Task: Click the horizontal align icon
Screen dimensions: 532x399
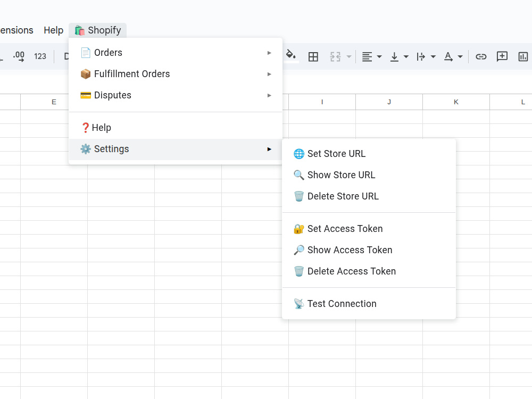Action: click(367, 57)
